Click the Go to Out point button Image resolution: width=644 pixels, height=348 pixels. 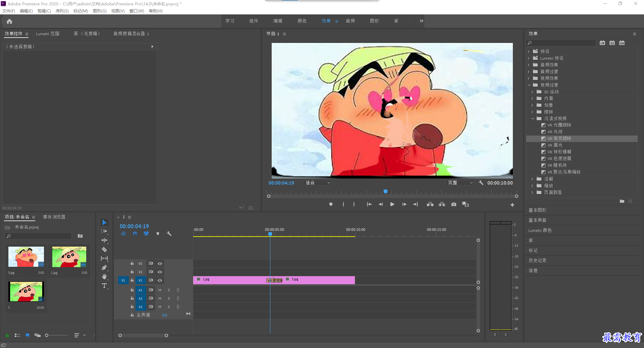(x=416, y=204)
